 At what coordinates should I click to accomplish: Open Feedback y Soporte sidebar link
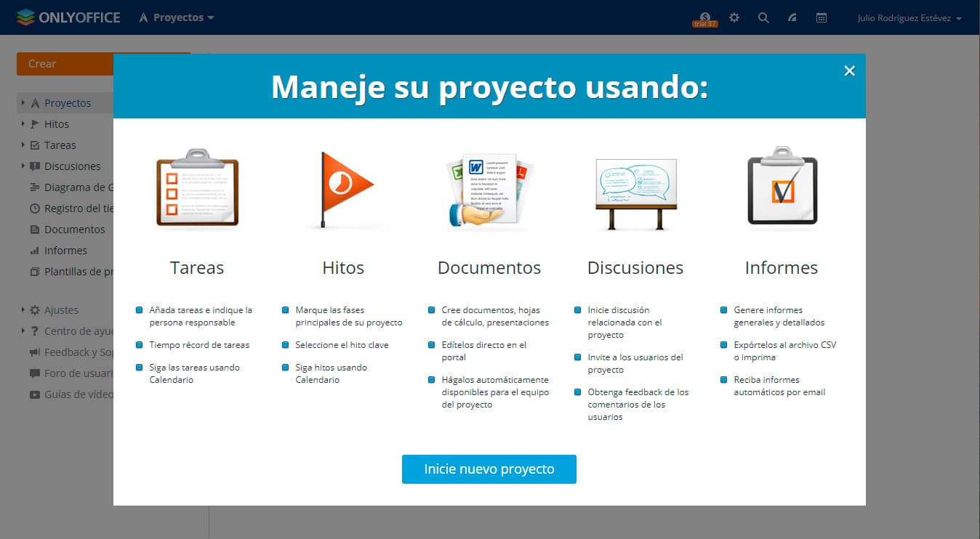(79, 352)
